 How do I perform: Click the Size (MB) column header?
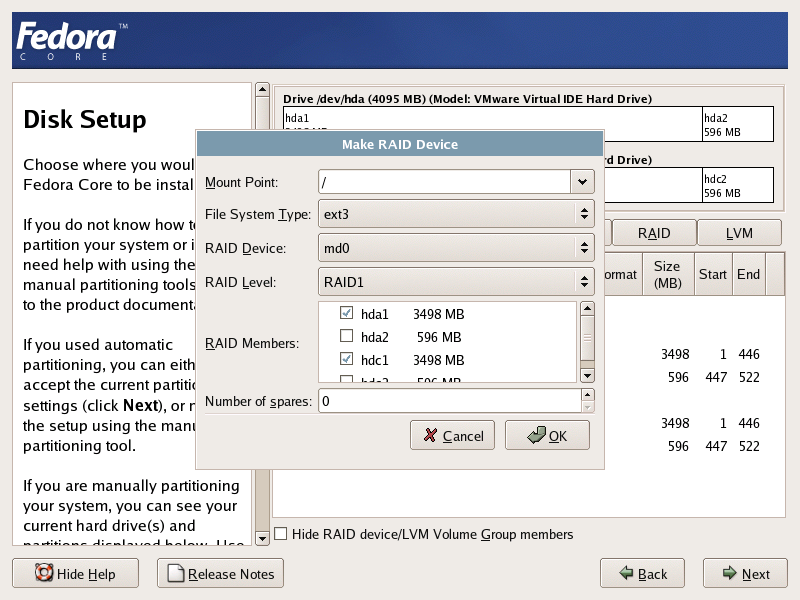668,274
